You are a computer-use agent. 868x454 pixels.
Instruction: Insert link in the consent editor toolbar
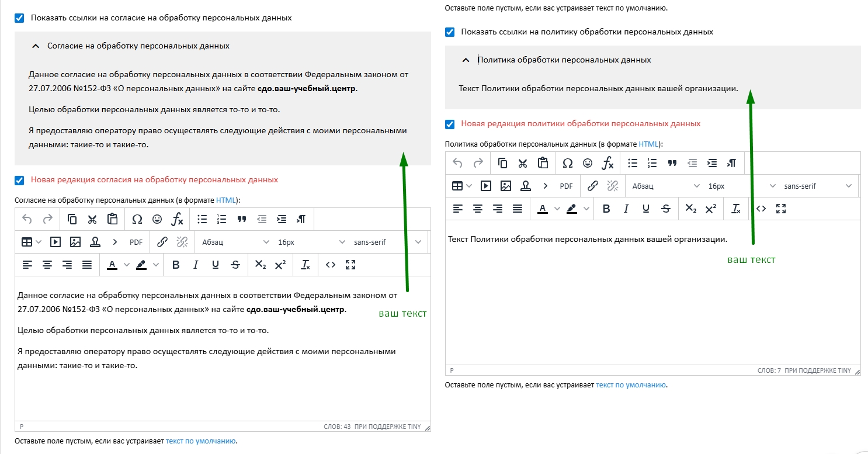(x=162, y=242)
